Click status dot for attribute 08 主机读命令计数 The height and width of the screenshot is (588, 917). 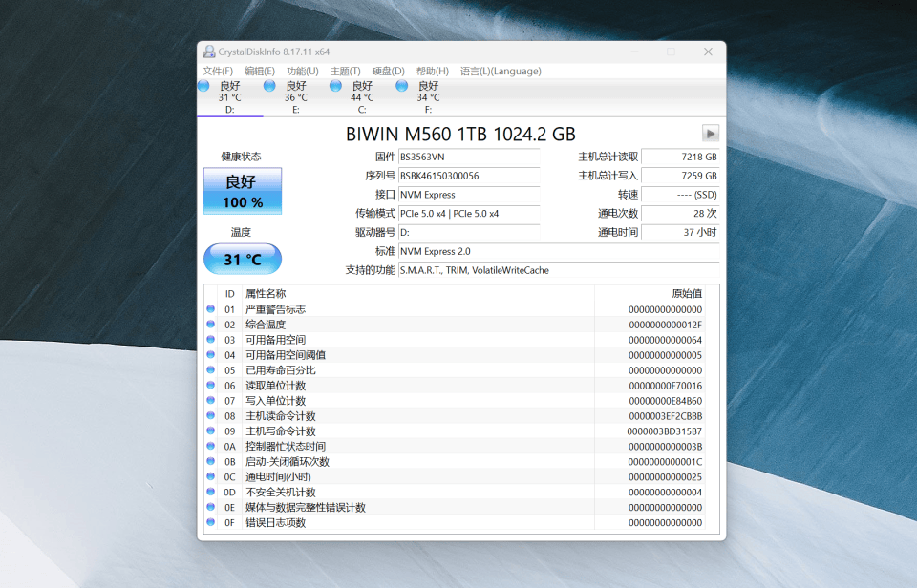pos(210,415)
